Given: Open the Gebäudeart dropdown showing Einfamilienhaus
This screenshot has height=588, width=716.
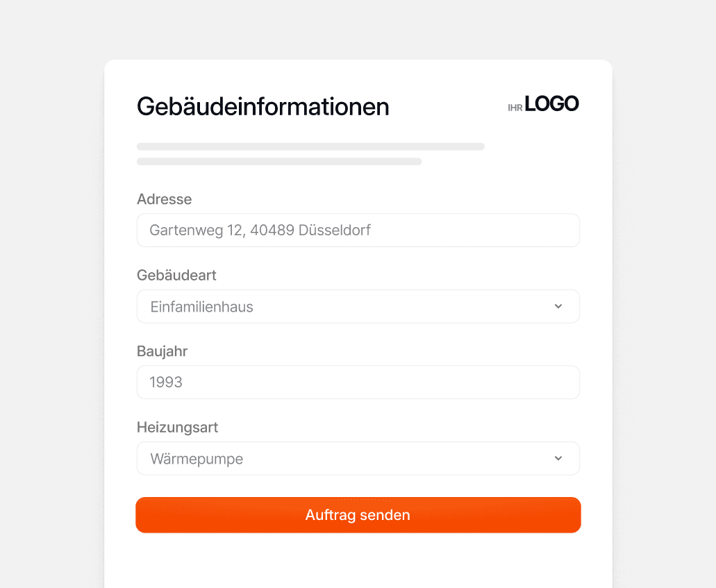Looking at the screenshot, I should (358, 306).
